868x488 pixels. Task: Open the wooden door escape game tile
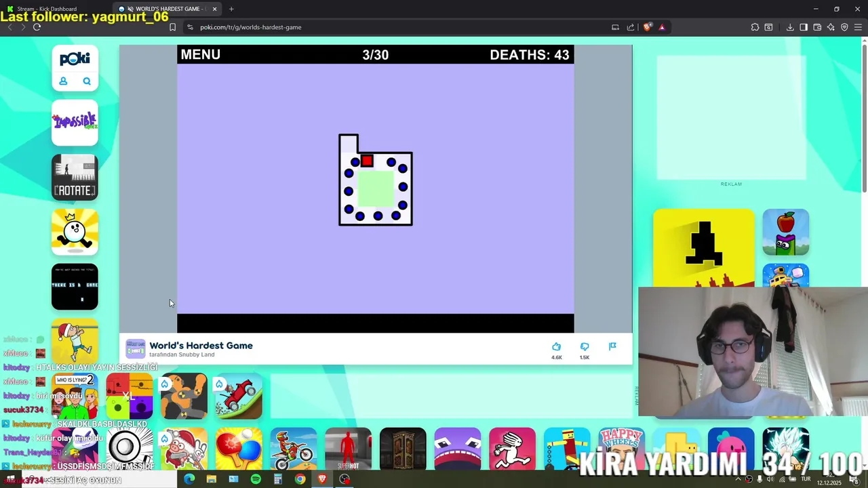pos(403,449)
